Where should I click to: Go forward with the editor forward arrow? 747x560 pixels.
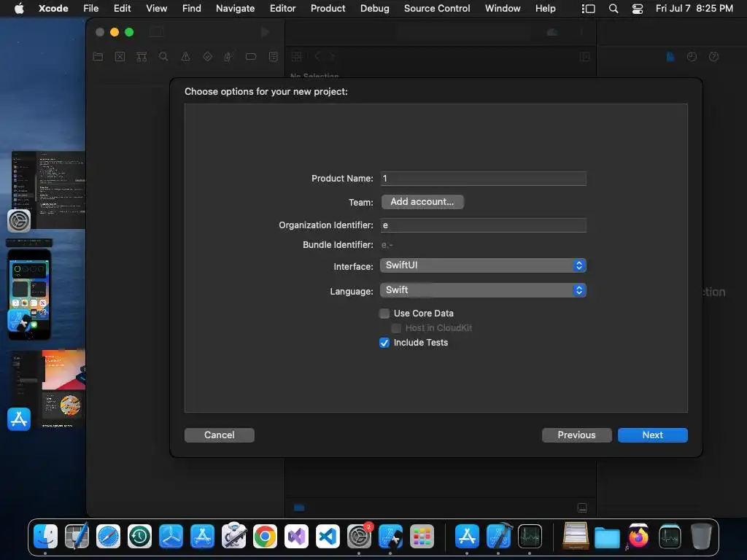pos(332,57)
